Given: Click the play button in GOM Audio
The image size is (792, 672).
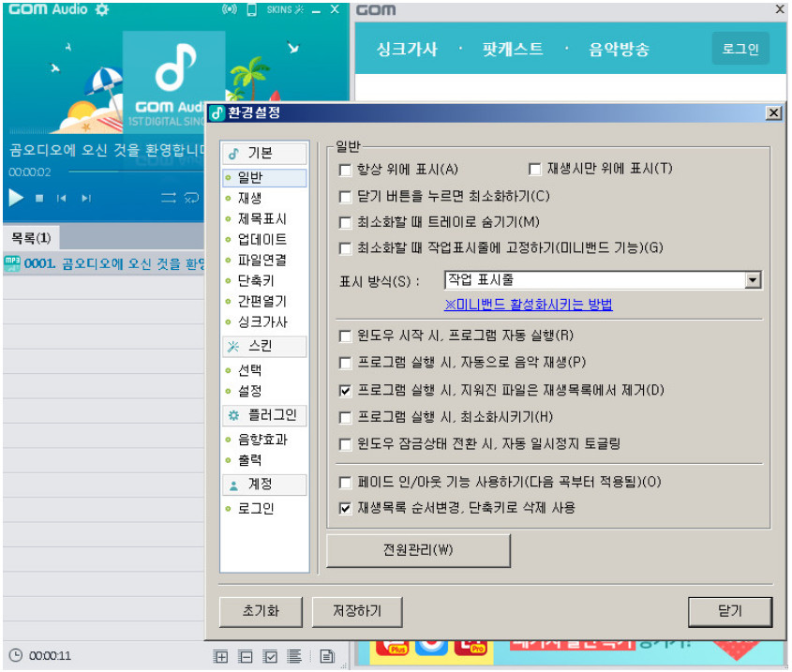Looking at the screenshot, I should (16, 198).
